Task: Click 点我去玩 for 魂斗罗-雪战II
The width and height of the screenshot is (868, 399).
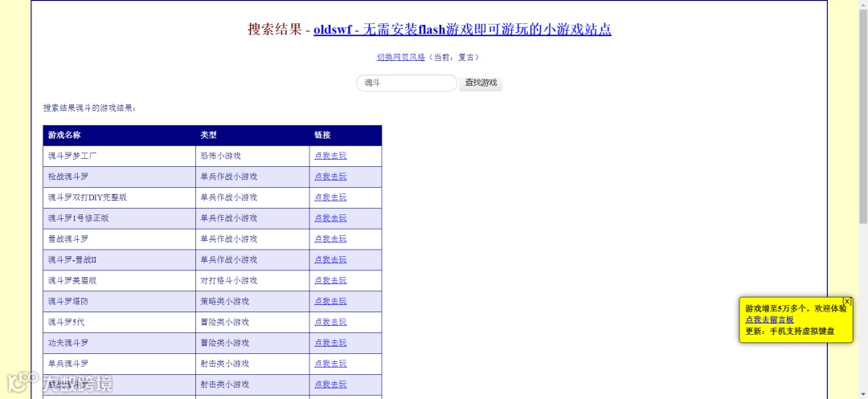Action: (330, 260)
